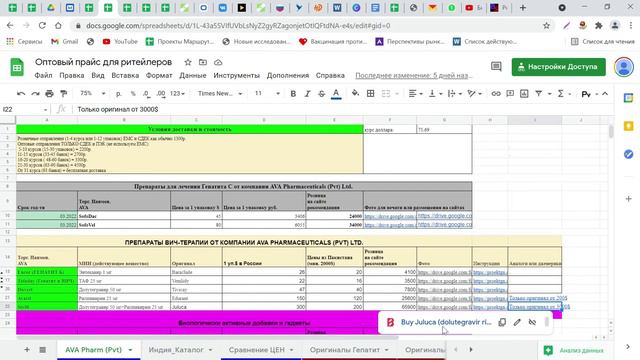640x360 pixels.
Task: Click the redo icon in toolbar
Action: tap(35, 94)
